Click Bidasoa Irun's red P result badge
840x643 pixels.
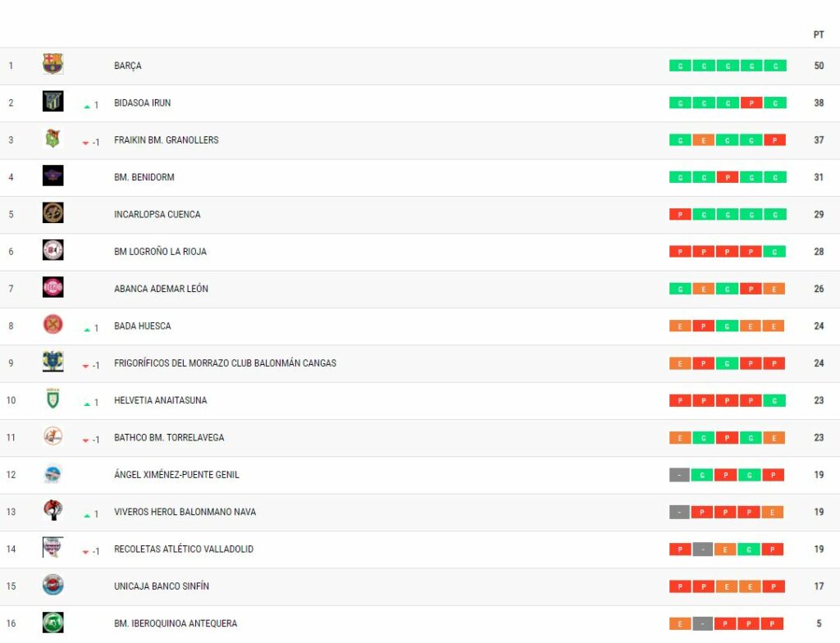click(x=751, y=103)
